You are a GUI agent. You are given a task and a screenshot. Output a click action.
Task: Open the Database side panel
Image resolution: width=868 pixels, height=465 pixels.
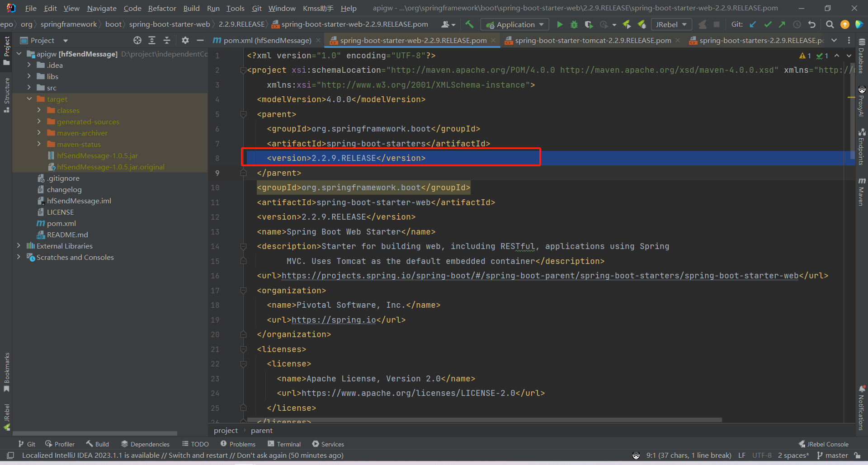point(862,56)
